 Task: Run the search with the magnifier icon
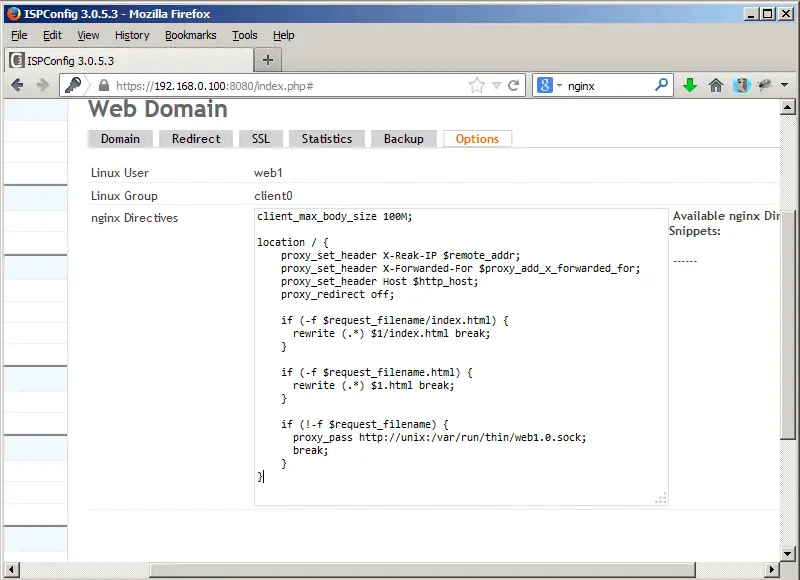pos(661,85)
